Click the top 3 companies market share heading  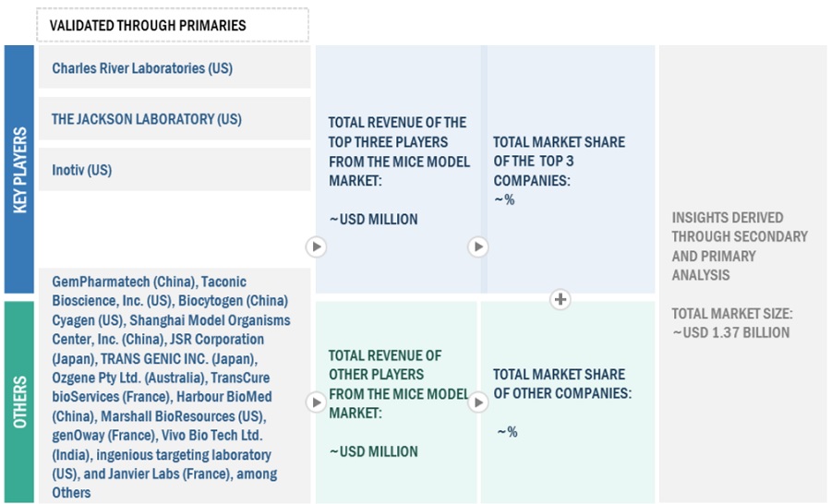(x=559, y=162)
